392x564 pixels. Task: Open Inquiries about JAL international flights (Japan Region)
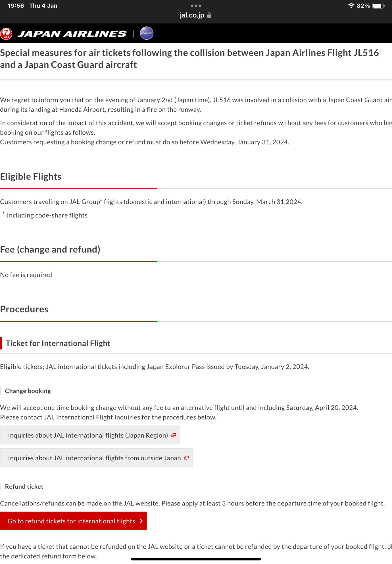[88, 435]
